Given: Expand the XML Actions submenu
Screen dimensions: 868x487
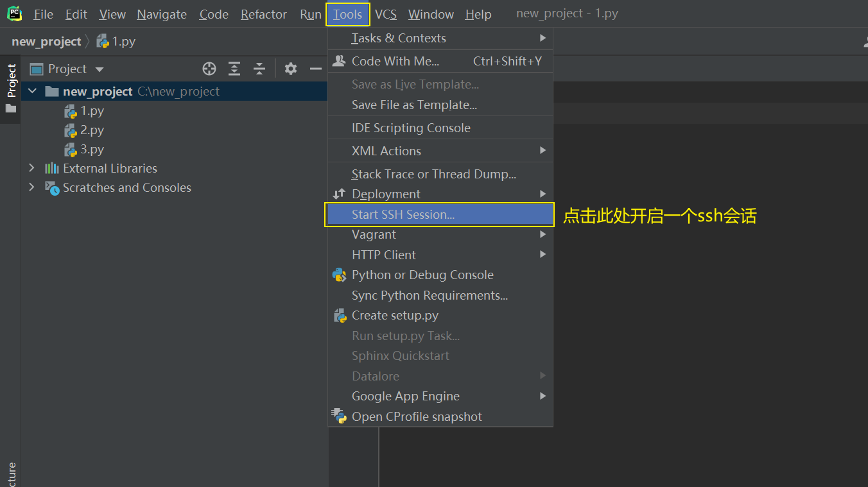Looking at the screenshot, I should click(x=440, y=151).
